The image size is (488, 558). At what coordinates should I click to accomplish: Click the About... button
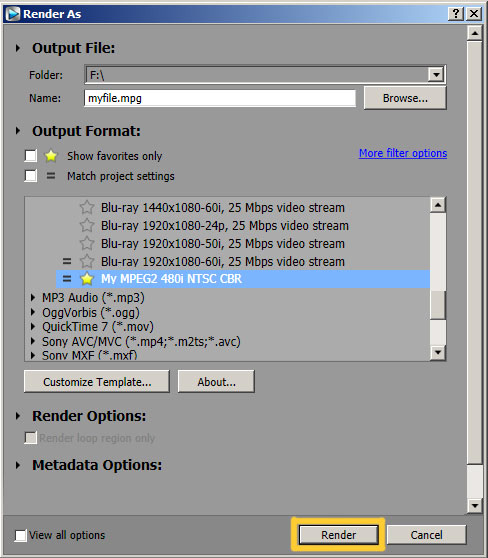coord(216,382)
